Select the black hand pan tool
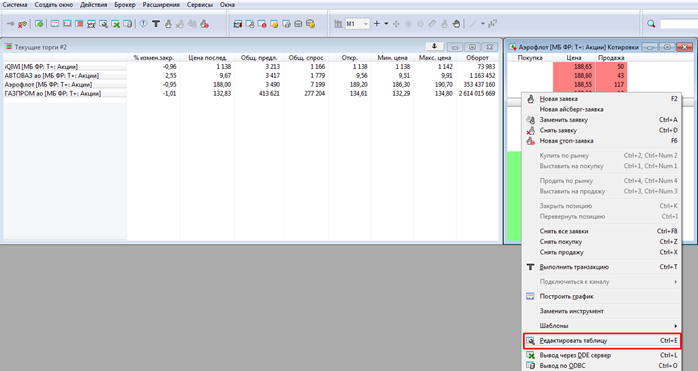The width and height of the screenshot is (698, 371). (x=456, y=24)
